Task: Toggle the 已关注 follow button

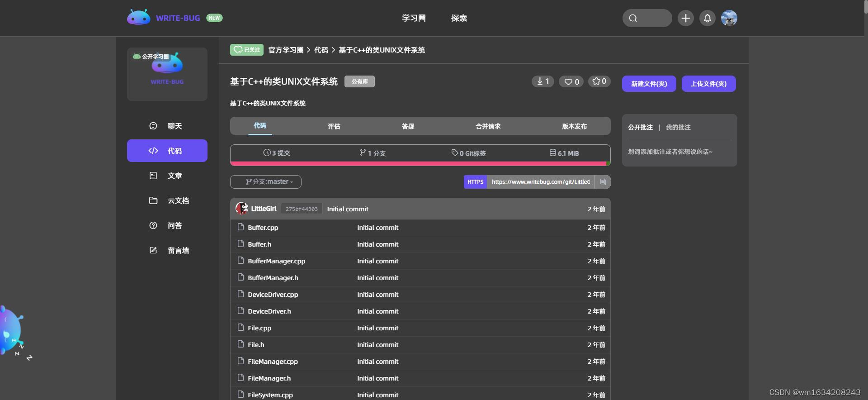Action: pos(247,50)
